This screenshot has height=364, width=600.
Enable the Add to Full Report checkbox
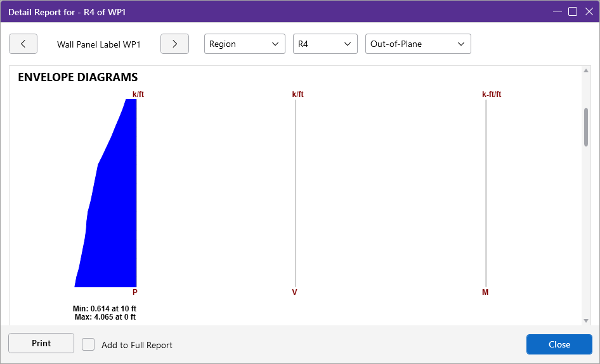click(x=89, y=344)
